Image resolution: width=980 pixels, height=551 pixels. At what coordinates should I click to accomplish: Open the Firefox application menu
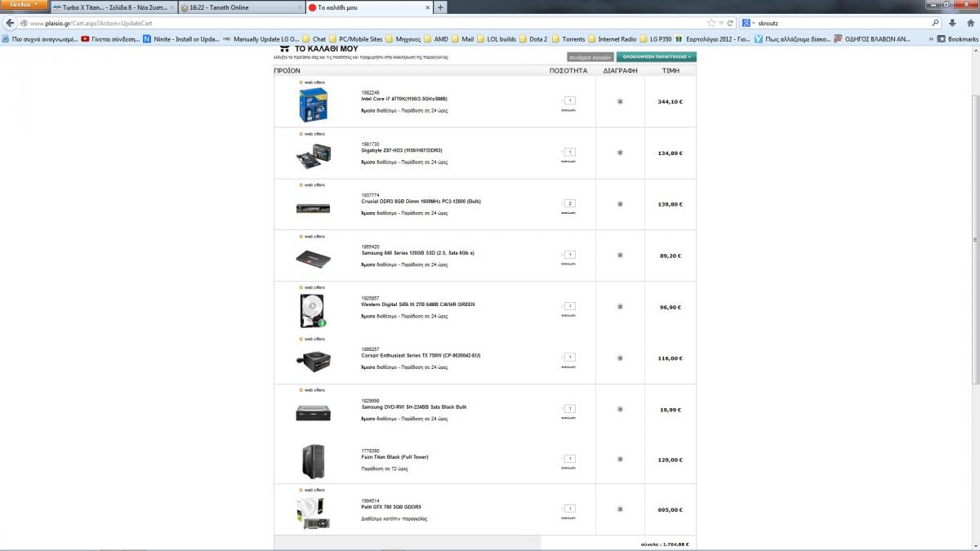click(24, 5)
